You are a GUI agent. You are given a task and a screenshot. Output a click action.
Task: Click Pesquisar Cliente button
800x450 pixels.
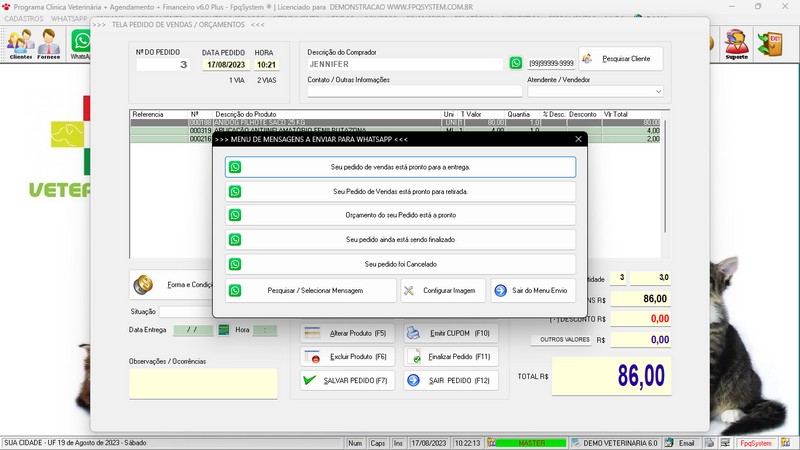(x=620, y=59)
